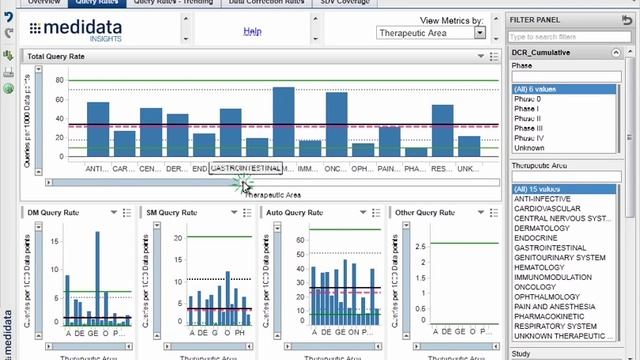
Task: Click the medidata Insights logo
Action: tap(76, 32)
